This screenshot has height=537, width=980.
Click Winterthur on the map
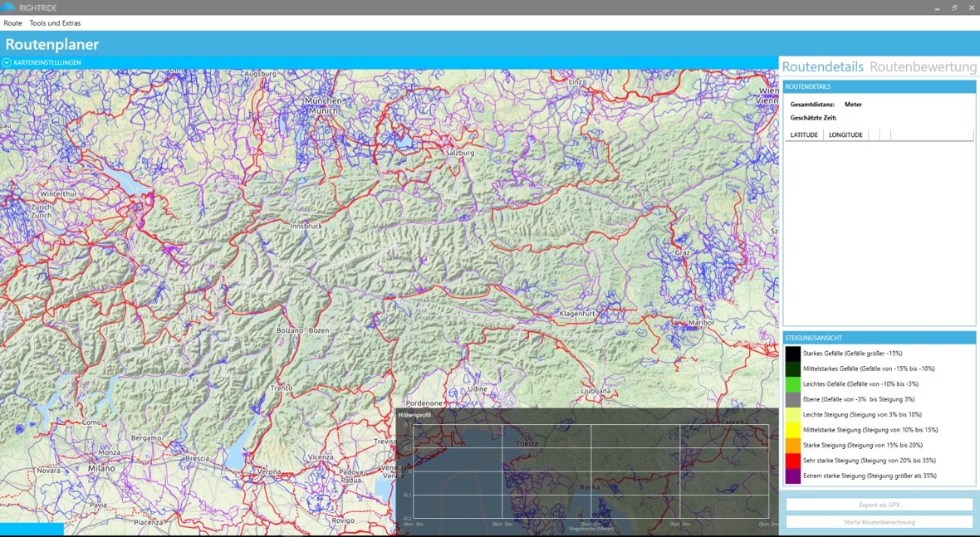pos(58,194)
